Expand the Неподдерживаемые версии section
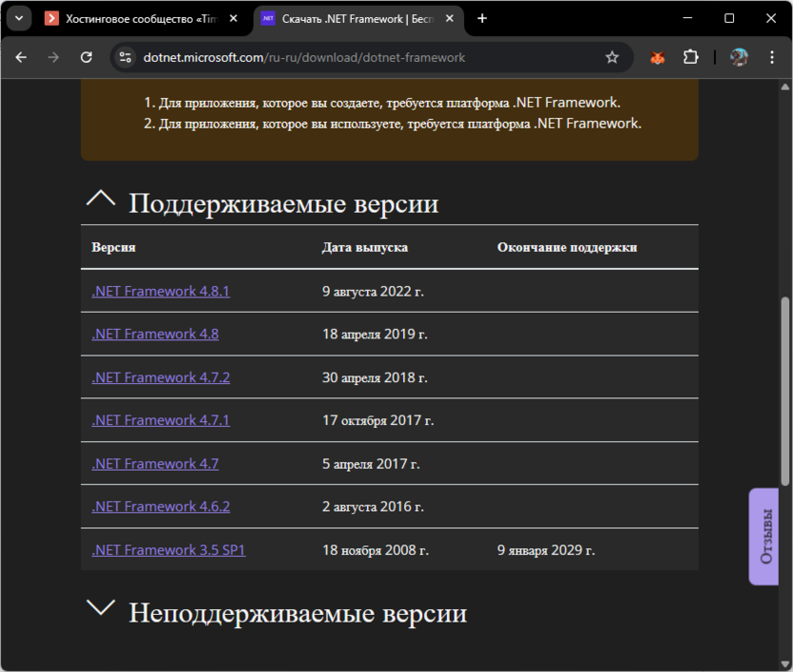This screenshot has width=793, height=672. (100, 608)
